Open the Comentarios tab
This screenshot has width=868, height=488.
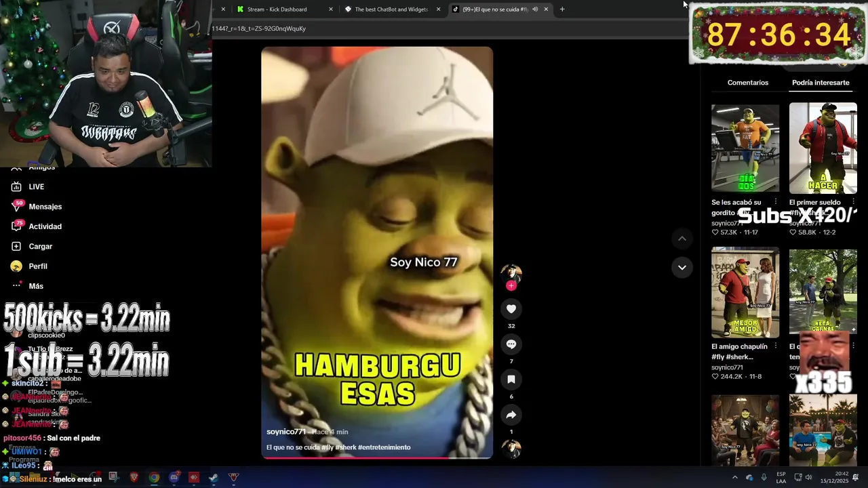[x=748, y=83]
